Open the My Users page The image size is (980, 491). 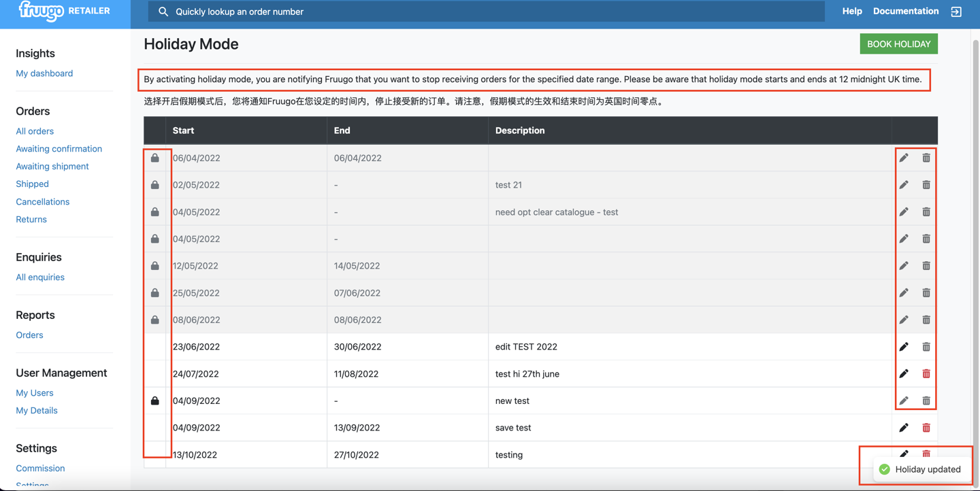tap(35, 393)
